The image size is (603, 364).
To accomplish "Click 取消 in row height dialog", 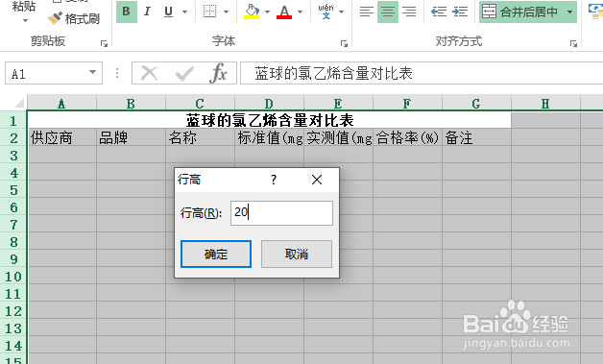I will coord(297,254).
